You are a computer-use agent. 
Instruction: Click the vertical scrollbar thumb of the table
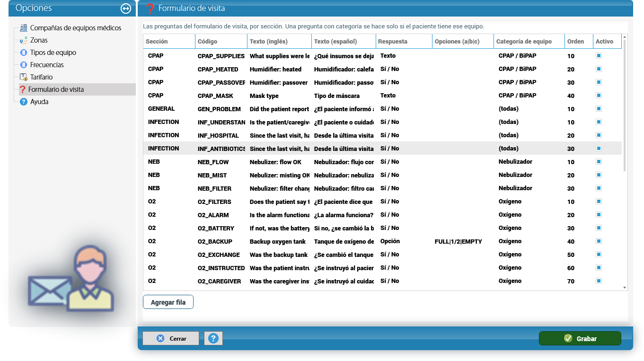click(x=625, y=106)
